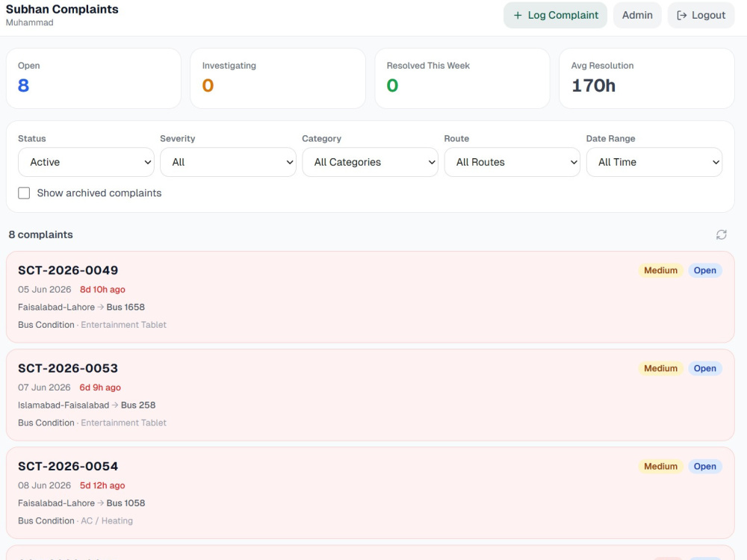The image size is (747, 560).
Task: Click Entertainment Tablet text in SCT-2026-0053
Action: click(x=124, y=423)
